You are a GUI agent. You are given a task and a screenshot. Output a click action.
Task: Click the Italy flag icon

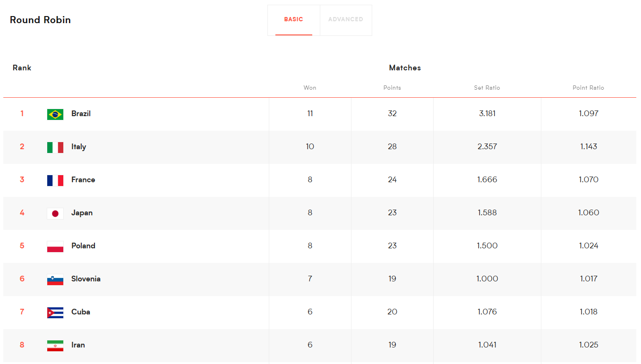(x=55, y=147)
